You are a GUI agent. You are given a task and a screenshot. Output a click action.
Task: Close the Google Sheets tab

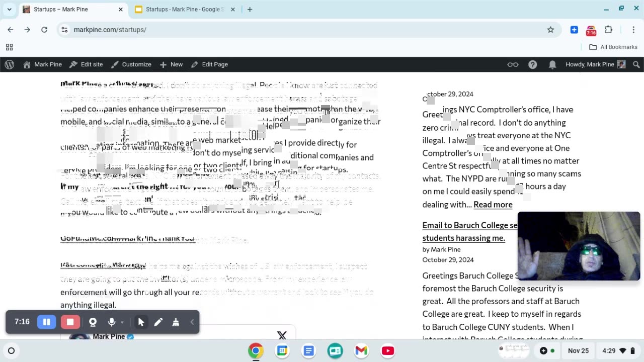233,9
